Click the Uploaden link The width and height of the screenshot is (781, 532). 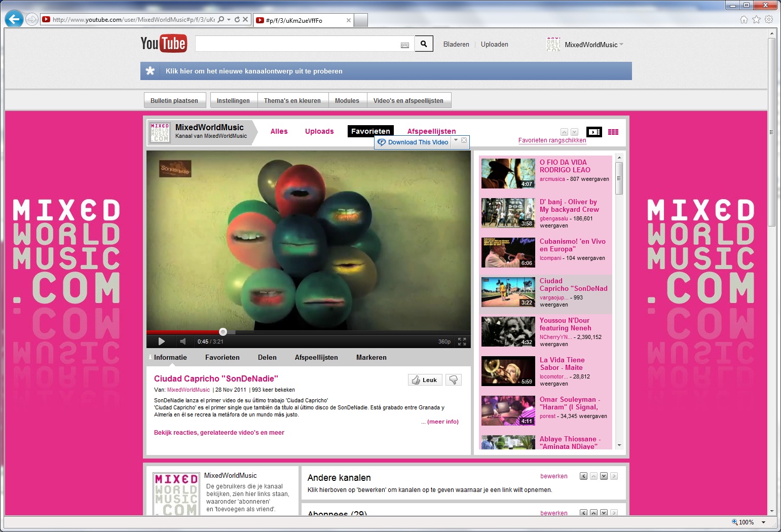point(495,45)
